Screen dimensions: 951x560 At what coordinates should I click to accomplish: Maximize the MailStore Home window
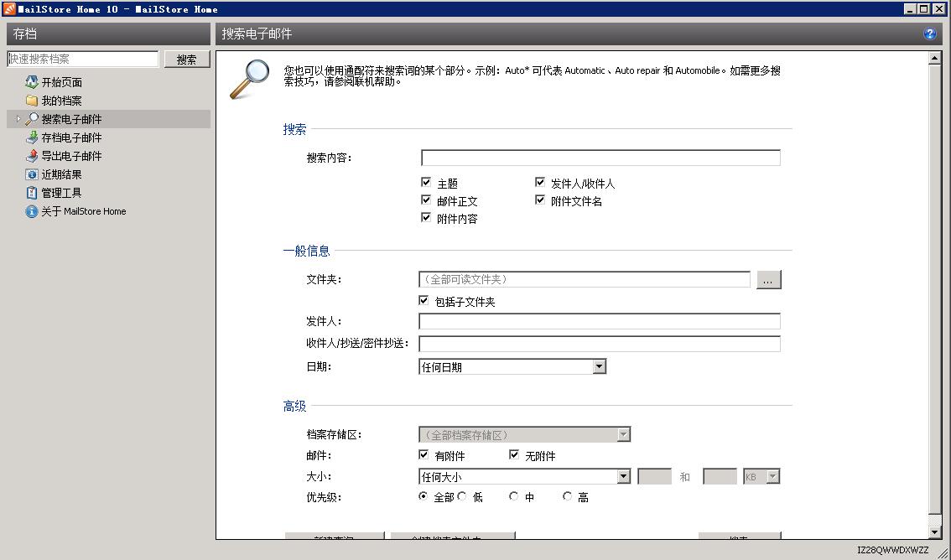pos(923,8)
